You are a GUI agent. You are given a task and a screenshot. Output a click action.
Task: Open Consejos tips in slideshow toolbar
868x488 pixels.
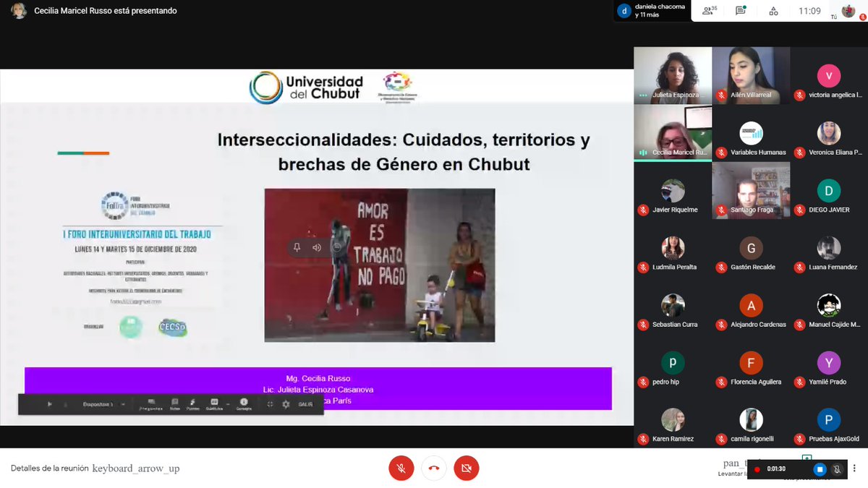244,404
